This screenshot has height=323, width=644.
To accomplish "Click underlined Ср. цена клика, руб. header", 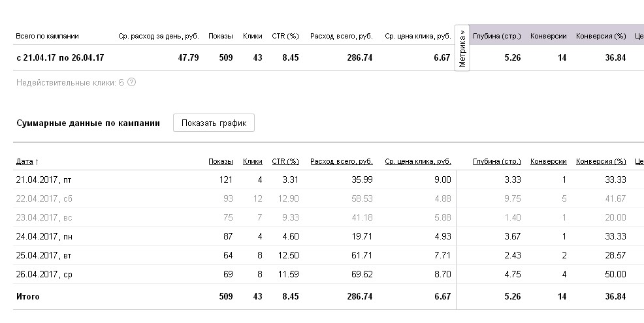I will tap(417, 161).
